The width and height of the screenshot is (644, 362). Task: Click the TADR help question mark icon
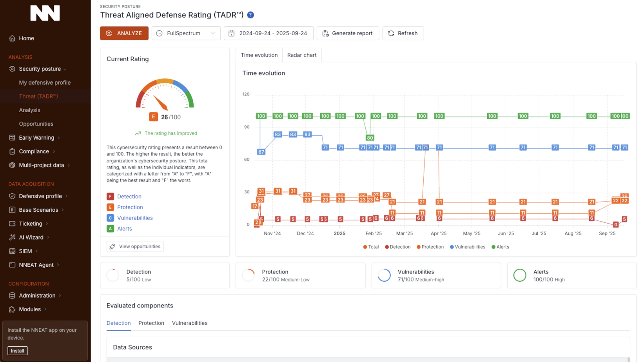(x=250, y=15)
